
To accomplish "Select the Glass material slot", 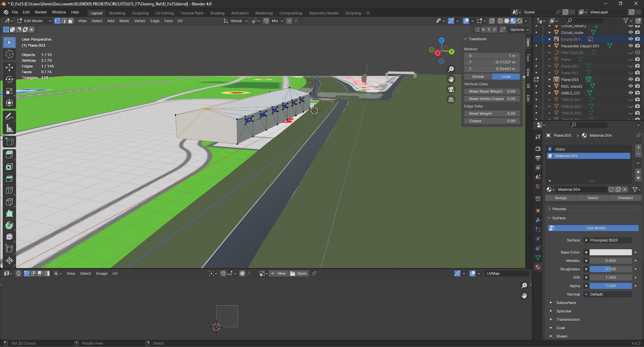I will [x=589, y=149].
